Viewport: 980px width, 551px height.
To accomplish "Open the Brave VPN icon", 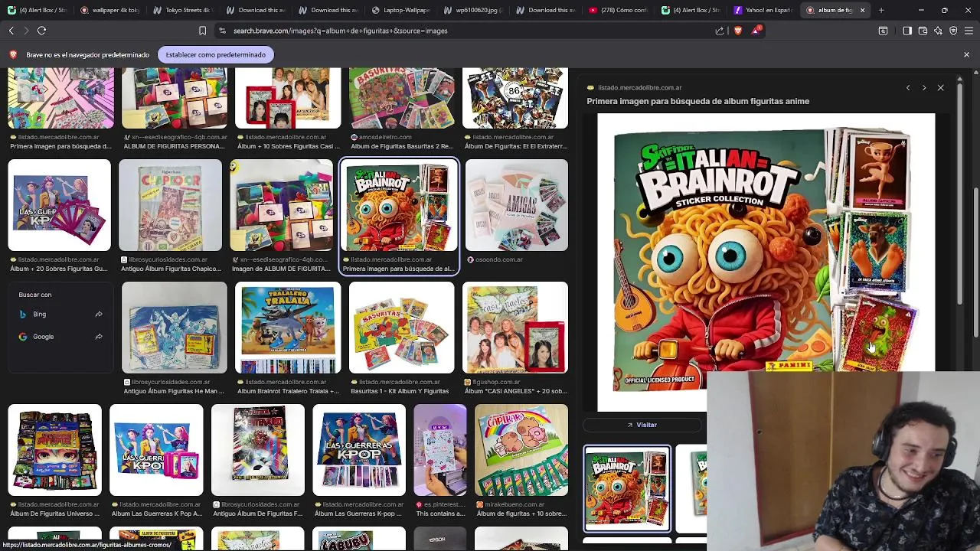I will coord(953,31).
